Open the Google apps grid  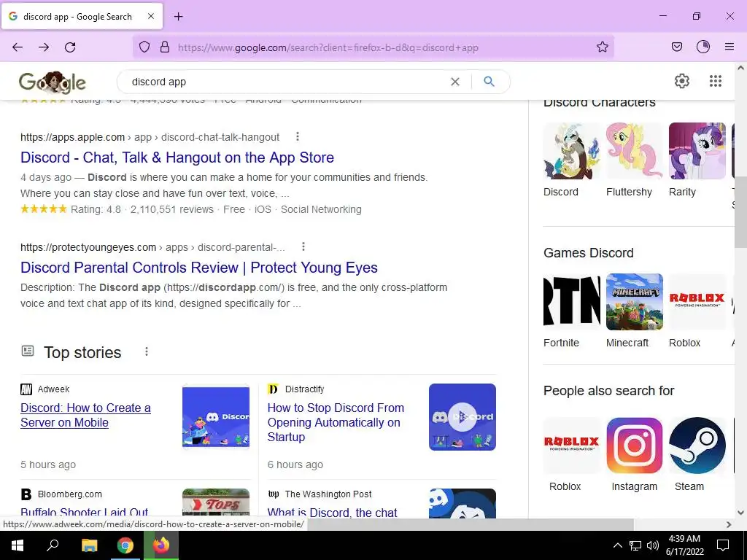pos(716,82)
